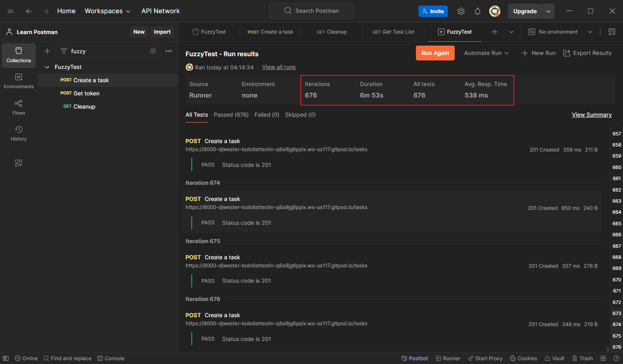Click Online status indicator

pyautogui.click(x=26, y=358)
